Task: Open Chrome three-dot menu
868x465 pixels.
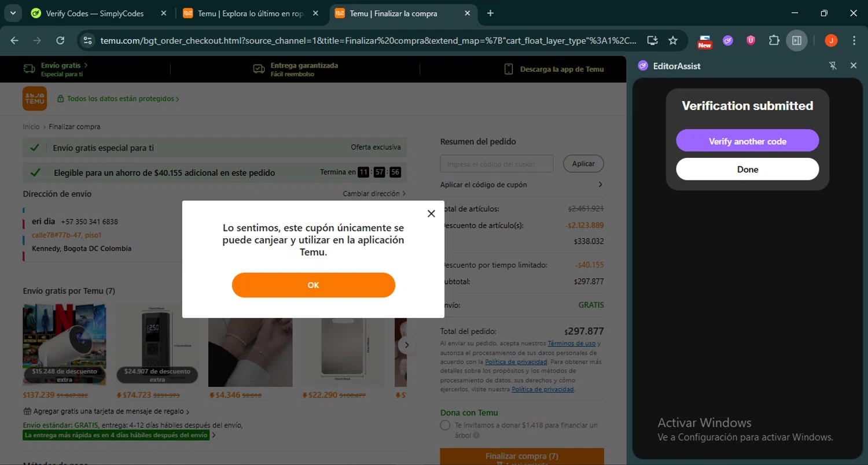Action: (854, 40)
